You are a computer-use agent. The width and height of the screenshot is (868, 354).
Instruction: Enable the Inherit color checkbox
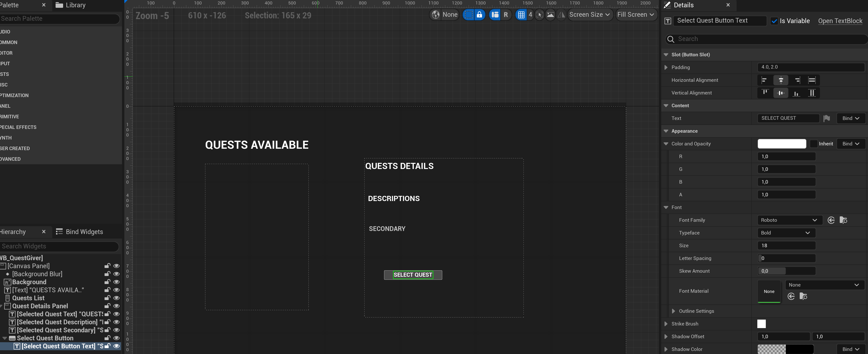click(x=814, y=144)
